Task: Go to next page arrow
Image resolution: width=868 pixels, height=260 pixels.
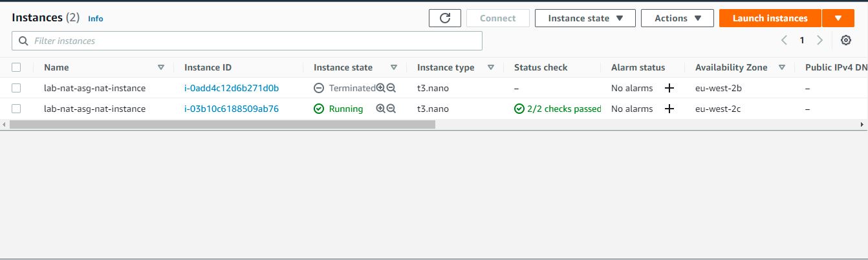Action: pos(819,41)
